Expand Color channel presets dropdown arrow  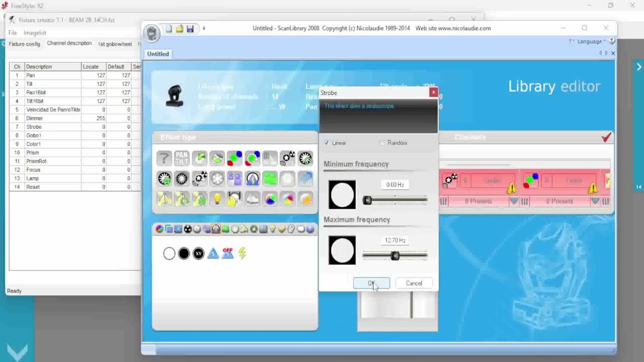(x=595, y=201)
